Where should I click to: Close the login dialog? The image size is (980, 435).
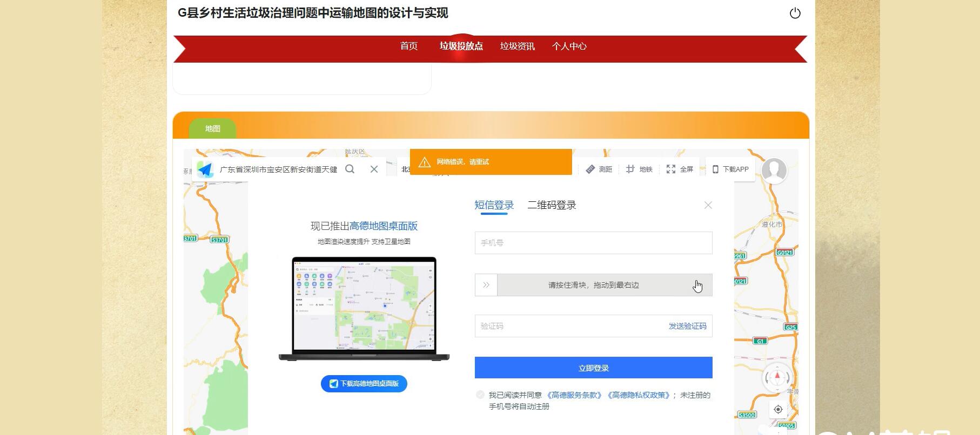click(x=708, y=205)
